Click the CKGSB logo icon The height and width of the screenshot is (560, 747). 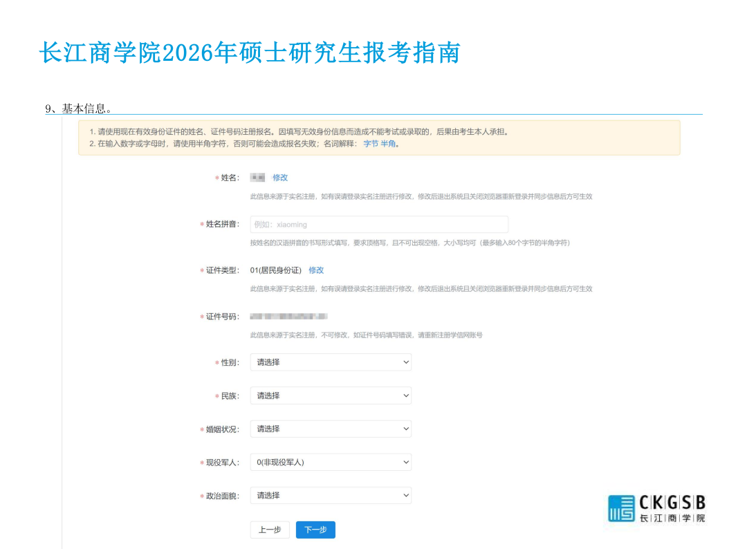621,508
